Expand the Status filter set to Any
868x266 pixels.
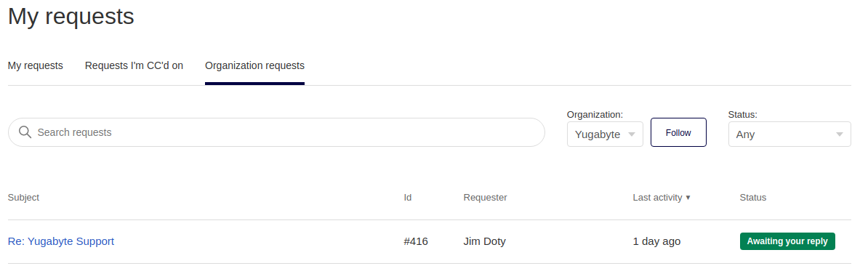tap(789, 134)
